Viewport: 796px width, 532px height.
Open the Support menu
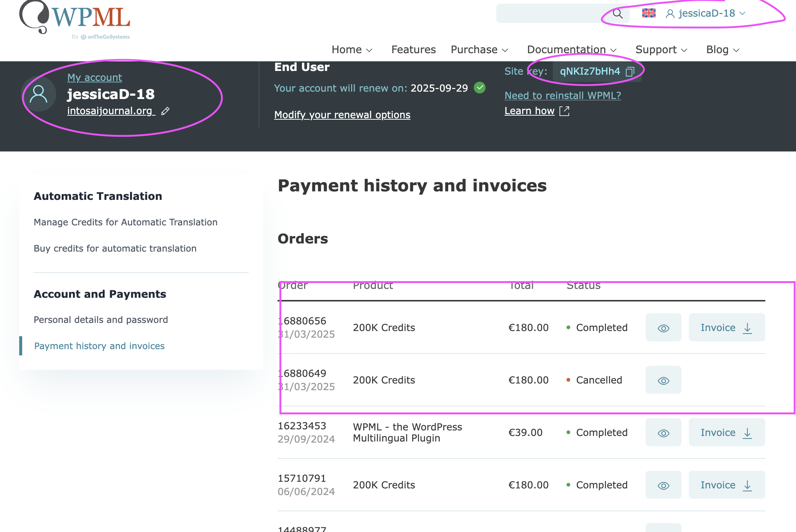click(661, 50)
